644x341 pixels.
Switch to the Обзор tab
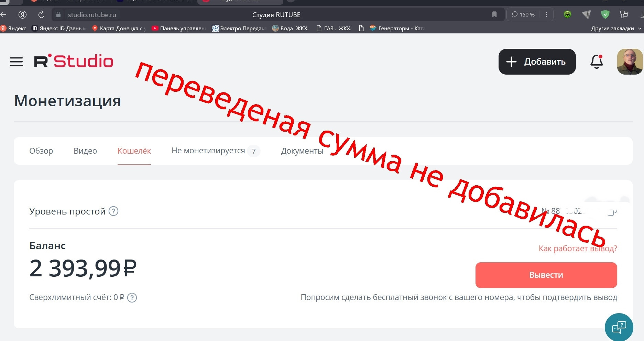coord(41,151)
